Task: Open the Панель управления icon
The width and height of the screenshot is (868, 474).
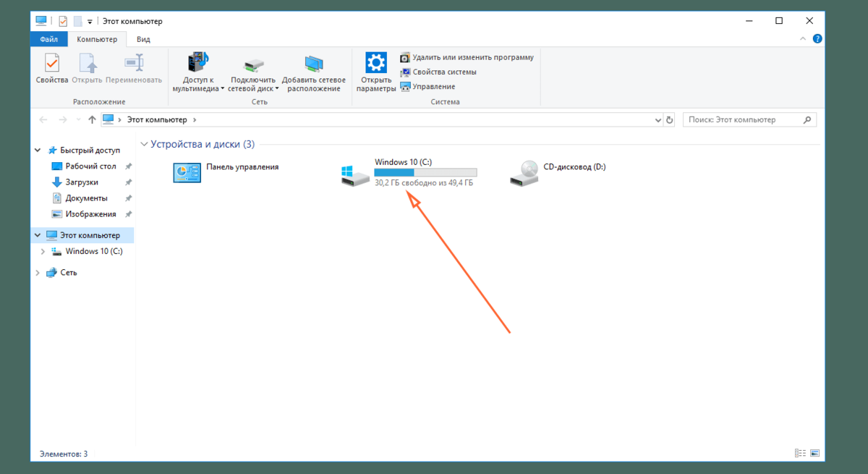Action: pos(187,173)
